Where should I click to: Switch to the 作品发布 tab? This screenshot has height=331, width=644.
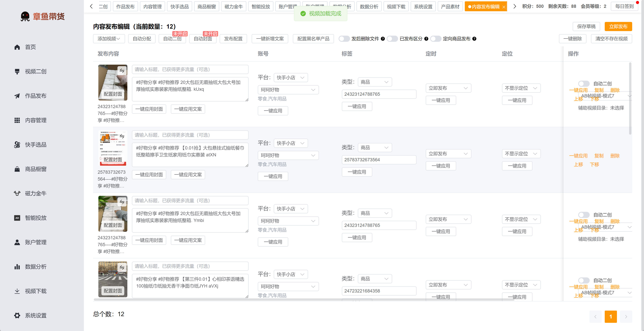pyautogui.click(x=125, y=6)
